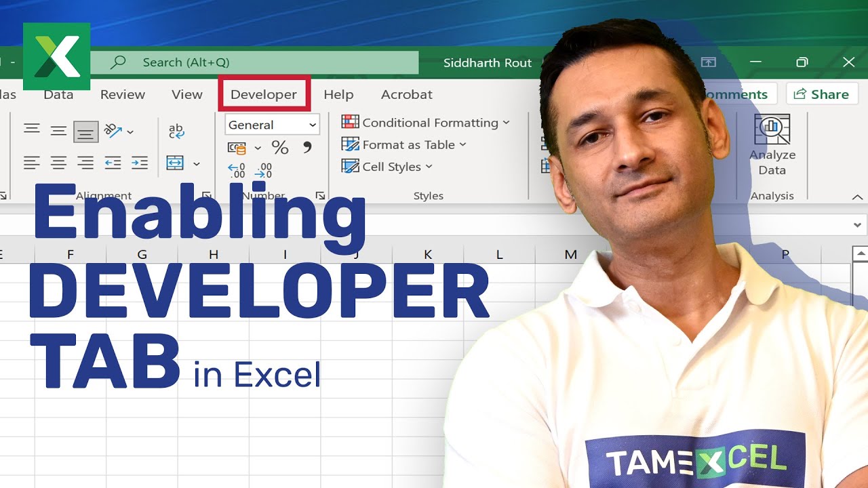868x488 pixels.
Task: Open Conditional Formatting menu
Action: coord(425,123)
